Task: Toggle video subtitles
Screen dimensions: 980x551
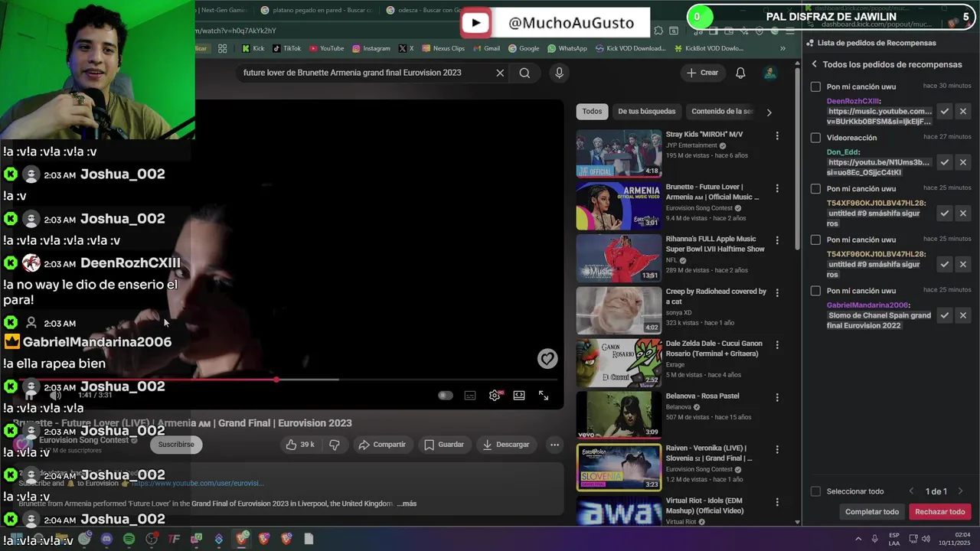Action: click(x=470, y=396)
